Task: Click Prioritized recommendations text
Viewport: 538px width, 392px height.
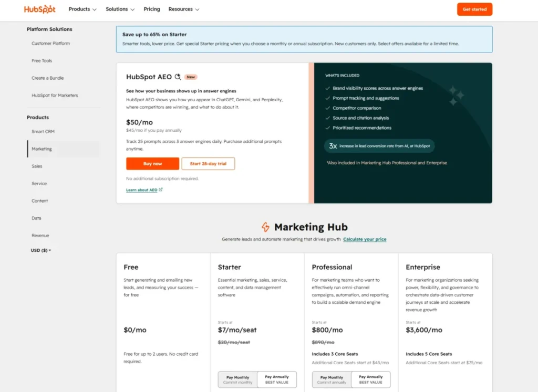Action: [362, 128]
